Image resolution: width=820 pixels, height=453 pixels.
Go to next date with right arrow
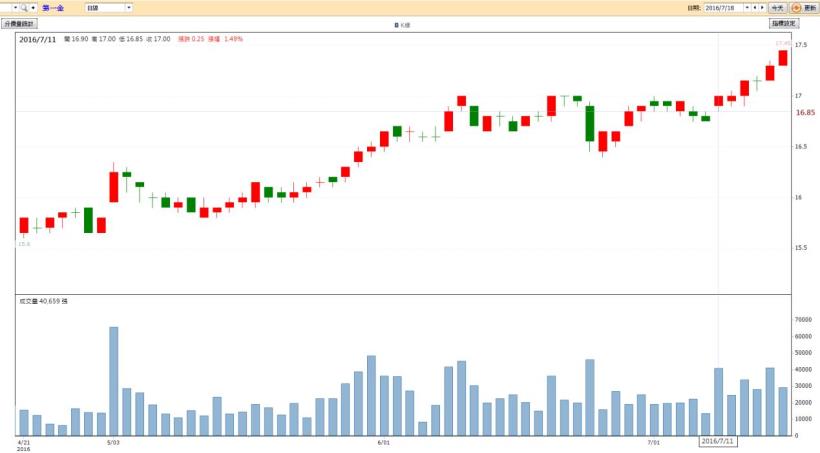point(762,8)
